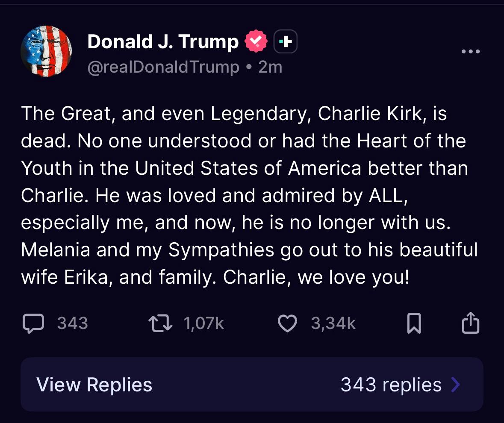Click the 3,34k like count
The height and width of the screenshot is (423, 504).
(333, 323)
